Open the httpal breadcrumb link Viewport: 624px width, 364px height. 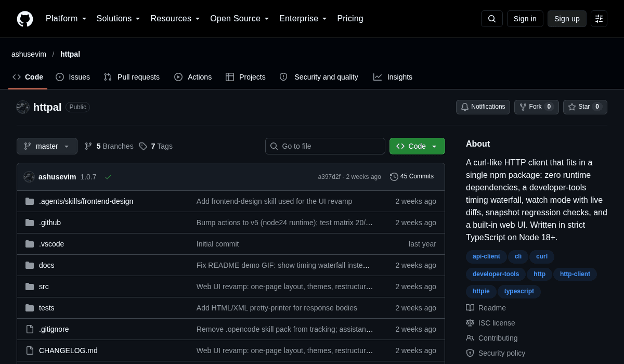[x=70, y=54]
